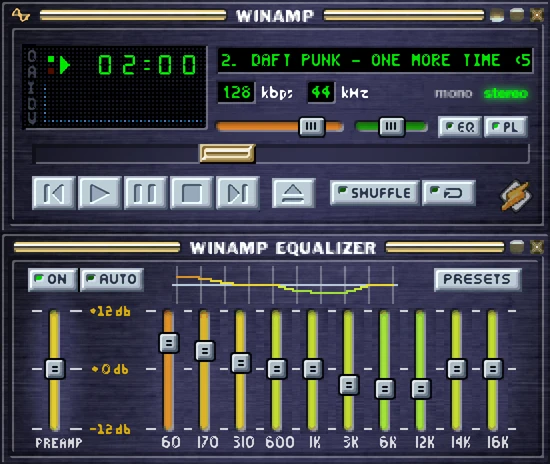The width and height of the screenshot is (550, 464).
Task: Click the +12 db preset label
Action: click(x=110, y=311)
